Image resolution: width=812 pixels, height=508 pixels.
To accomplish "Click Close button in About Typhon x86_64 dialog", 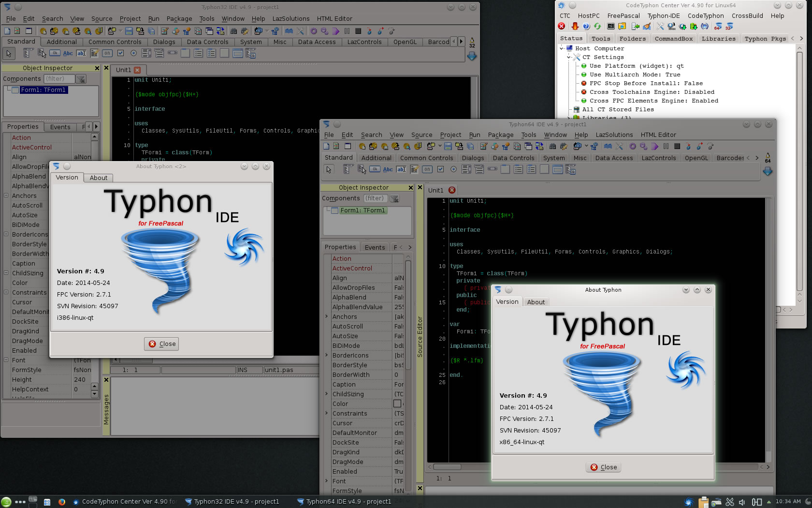I will pyautogui.click(x=603, y=467).
